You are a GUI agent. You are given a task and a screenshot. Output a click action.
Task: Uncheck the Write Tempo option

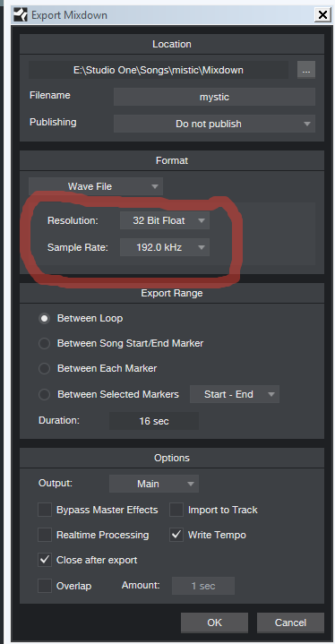[x=176, y=535]
